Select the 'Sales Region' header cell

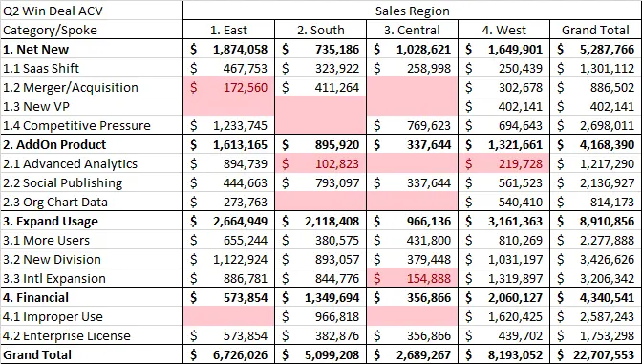(x=413, y=11)
